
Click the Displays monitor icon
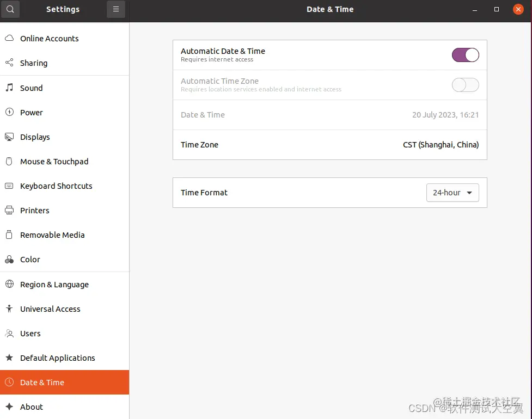point(9,137)
